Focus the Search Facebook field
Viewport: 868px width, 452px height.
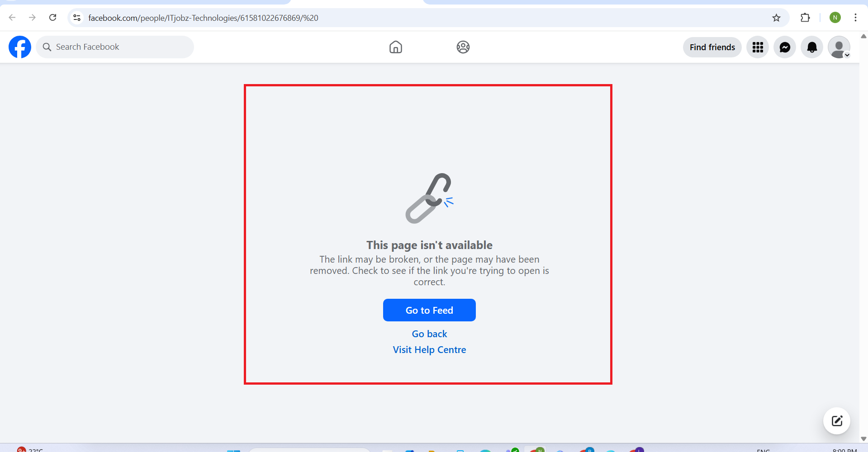[115, 47]
